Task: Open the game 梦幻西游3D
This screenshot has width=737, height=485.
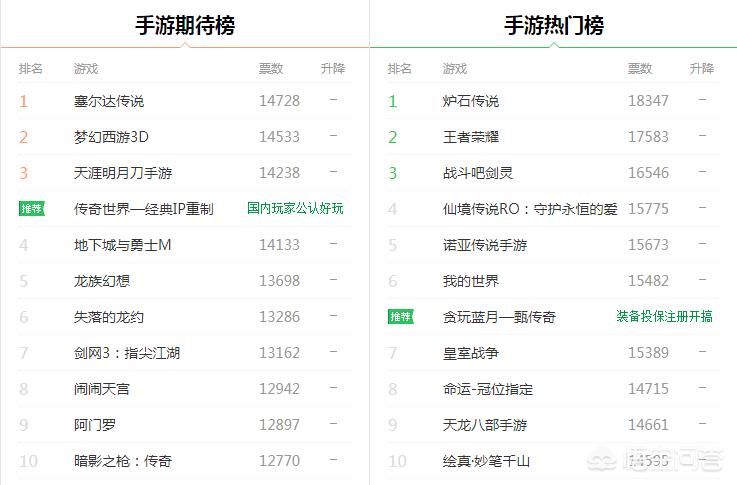Action: (111, 137)
